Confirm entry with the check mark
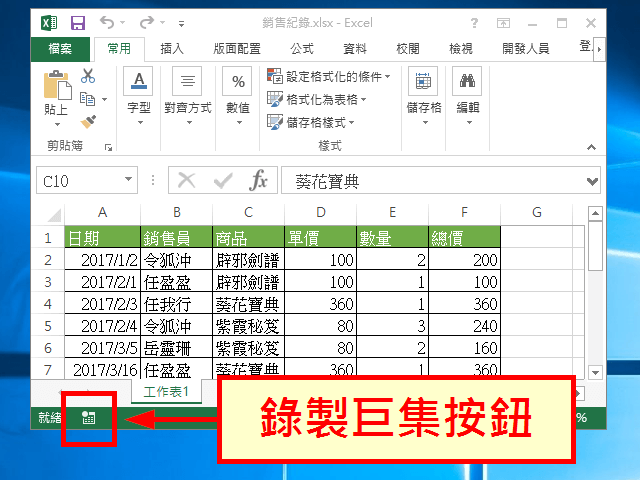 (x=223, y=180)
